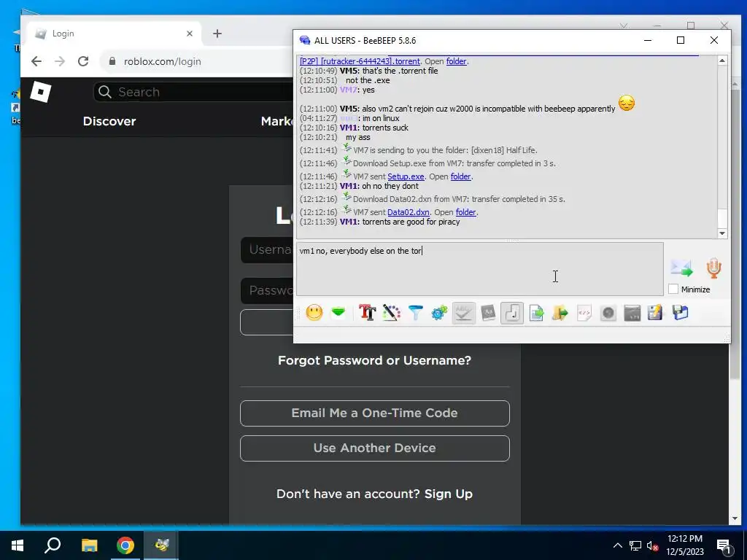This screenshot has height=560, width=747.
Task: Open the rutracker-6444243 torrent link
Action: (x=360, y=61)
